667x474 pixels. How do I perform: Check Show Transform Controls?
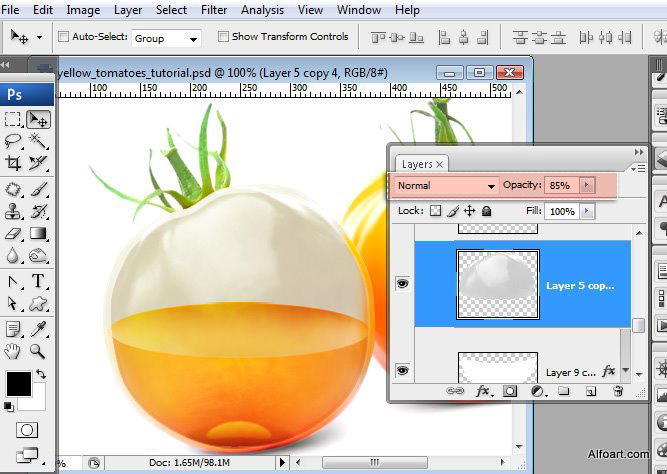pyautogui.click(x=223, y=37)
